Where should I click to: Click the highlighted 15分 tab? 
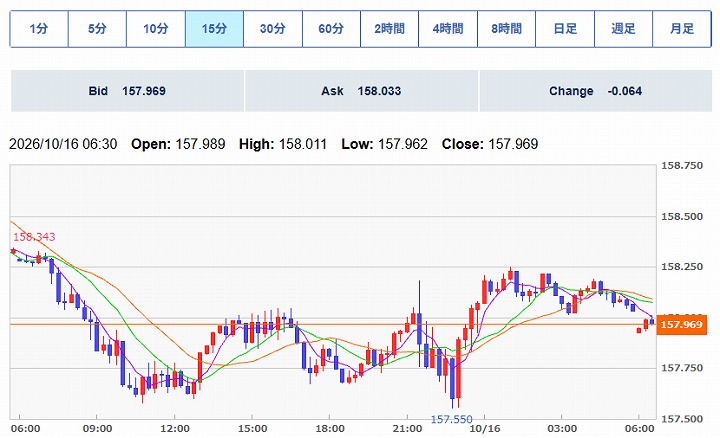point(214,29)
